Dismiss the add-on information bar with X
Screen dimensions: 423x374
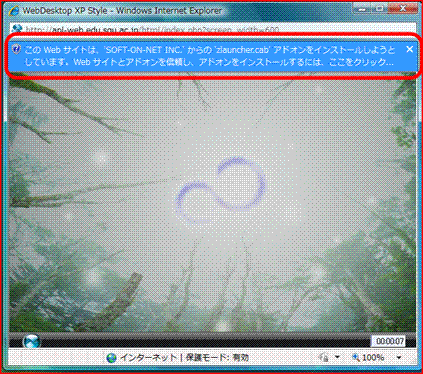click(410, 49)
